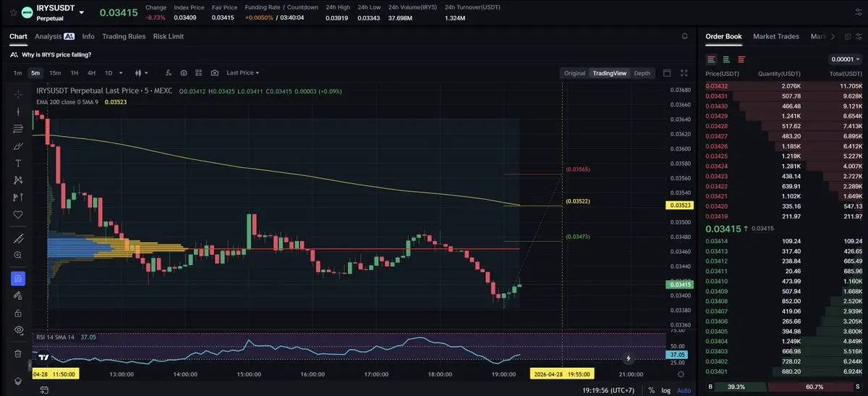
Task: Toggle the magnet snap mode
Action: [x=18, y=279]
